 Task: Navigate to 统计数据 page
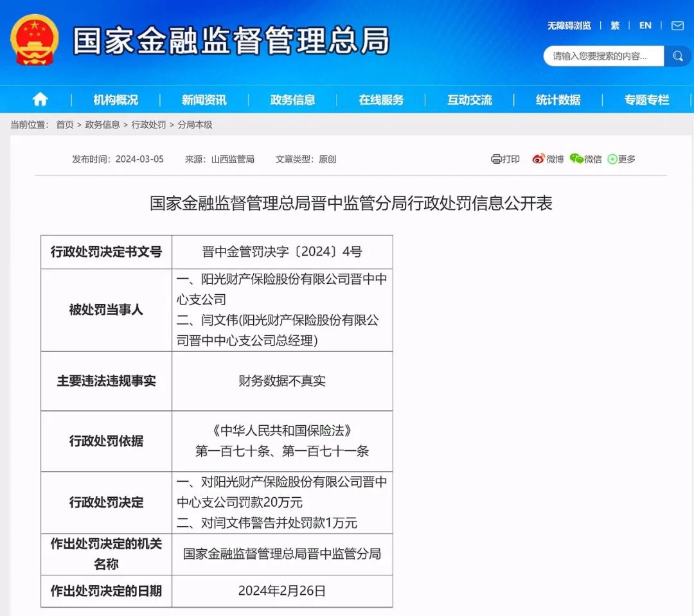pos(558,100)
